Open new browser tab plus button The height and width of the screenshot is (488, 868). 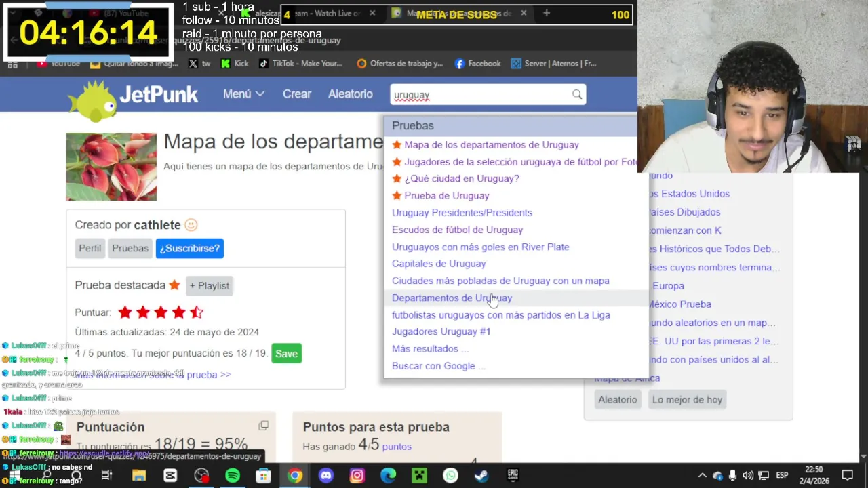click(x=546, y=13)
